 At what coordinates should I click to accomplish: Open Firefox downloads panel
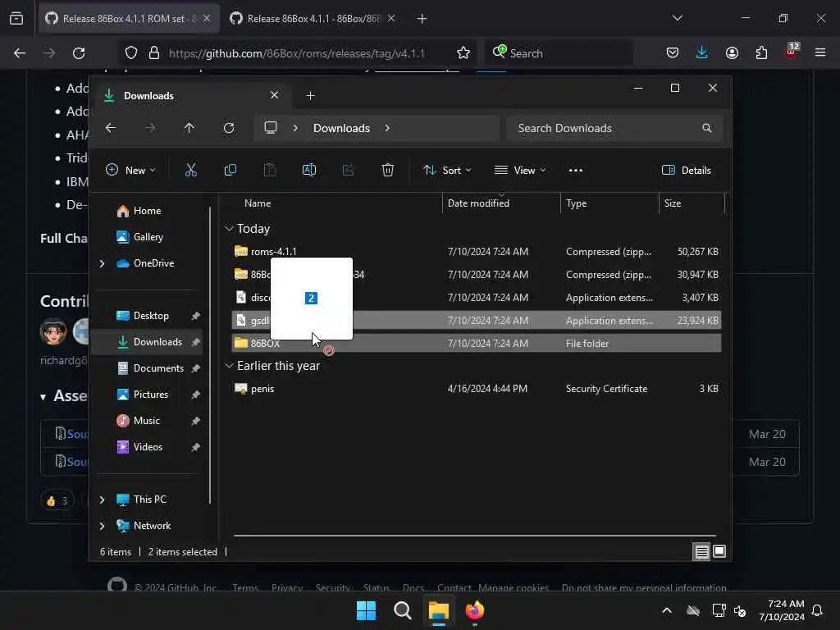(702, 52)
